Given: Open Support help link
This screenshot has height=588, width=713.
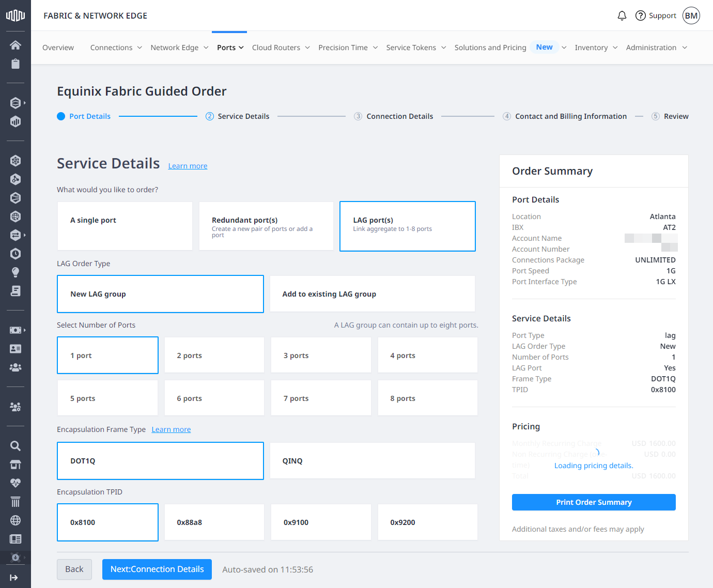Looking at the screenshot, I should (656, 16).
